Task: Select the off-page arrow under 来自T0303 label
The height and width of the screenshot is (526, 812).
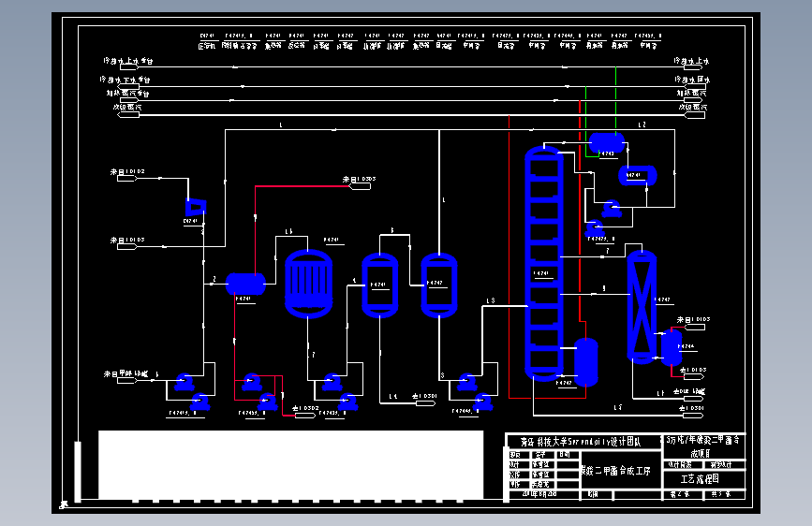Action: 361,186
